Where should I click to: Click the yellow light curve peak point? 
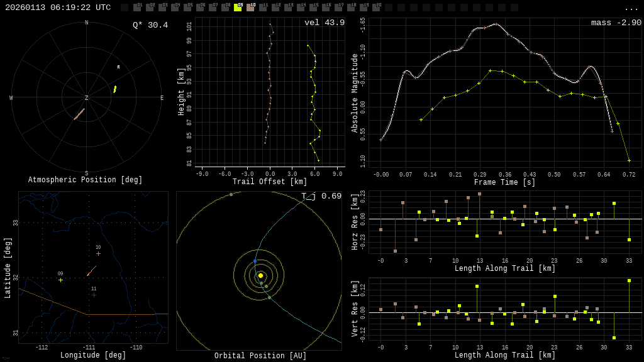(490, 70)
